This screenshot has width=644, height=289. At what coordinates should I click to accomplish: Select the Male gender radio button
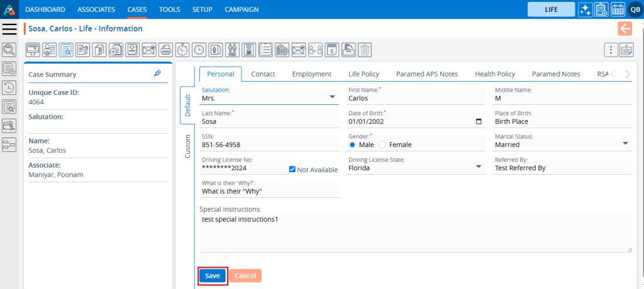coord(353,144)
